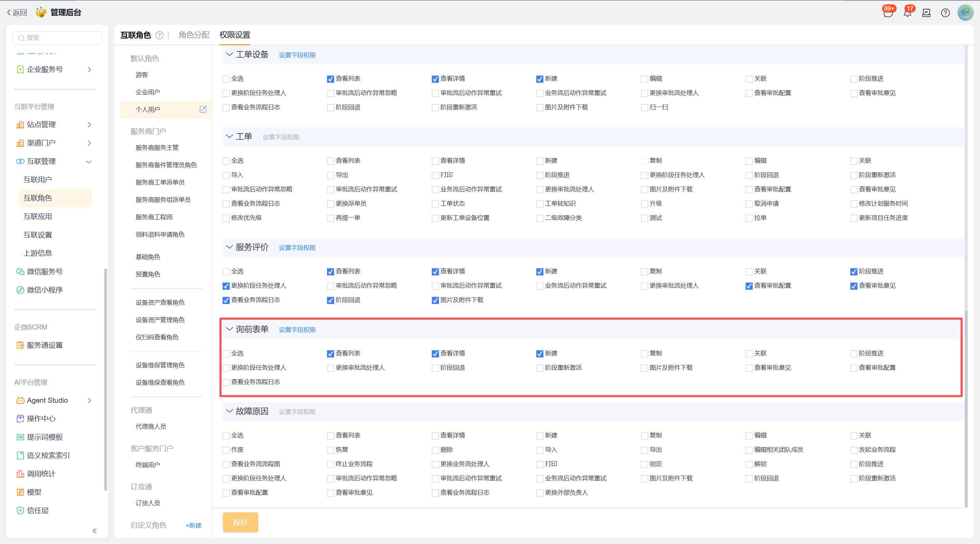
Task: Uncheck 查看列表 under 工单设备
Action: pyautogui.click(x=330, y=79)
